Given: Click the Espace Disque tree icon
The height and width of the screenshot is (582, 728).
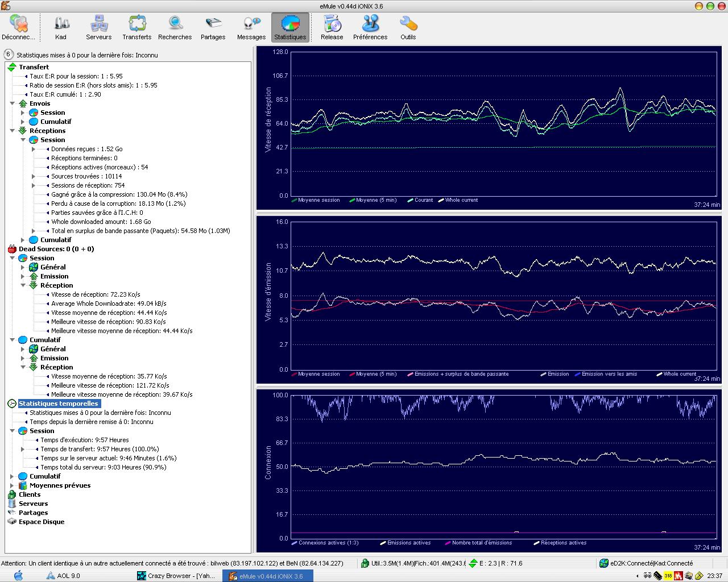Looking at the screenshot, I should point(12,522).
